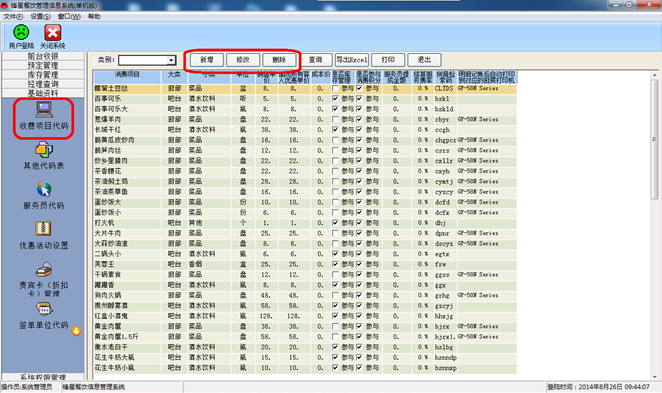Expand the 类别 dropdown list

point(171,60)
